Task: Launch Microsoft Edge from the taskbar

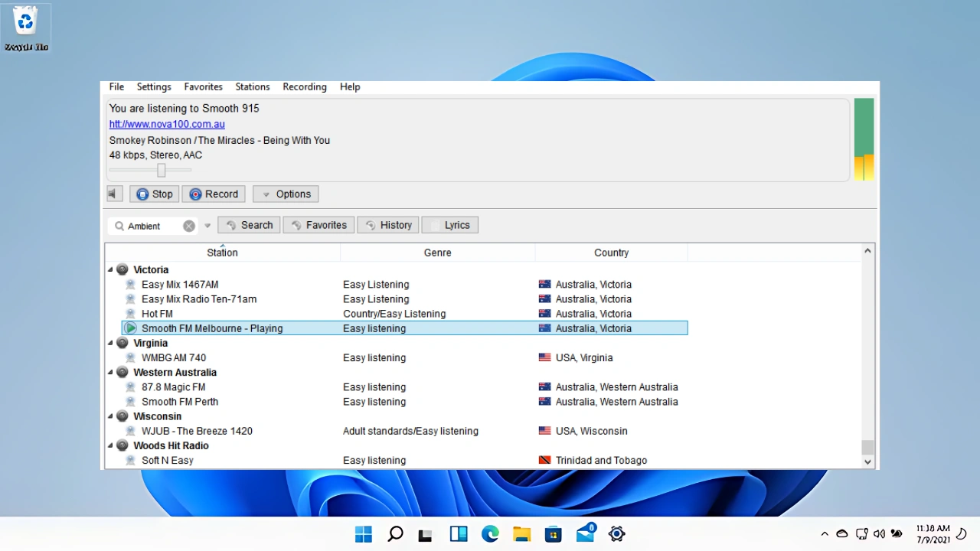Action: click(490, 533)
